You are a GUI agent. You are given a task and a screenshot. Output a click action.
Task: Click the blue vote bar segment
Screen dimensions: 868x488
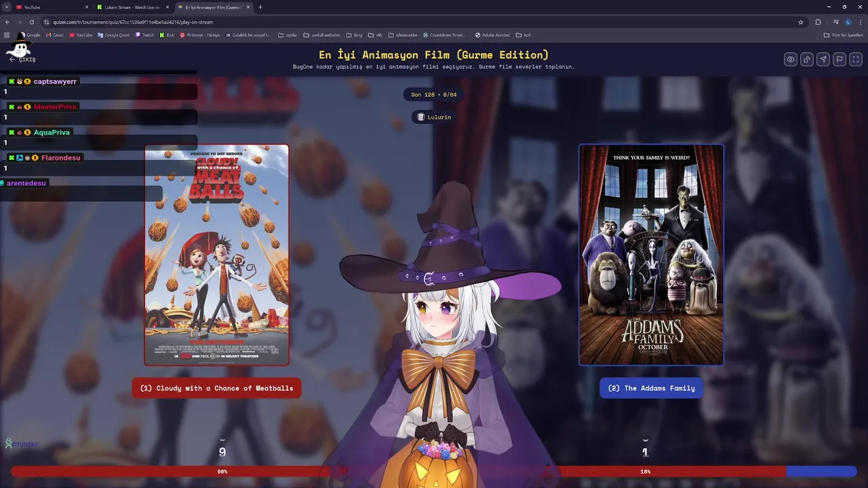[x=821, y=471]
